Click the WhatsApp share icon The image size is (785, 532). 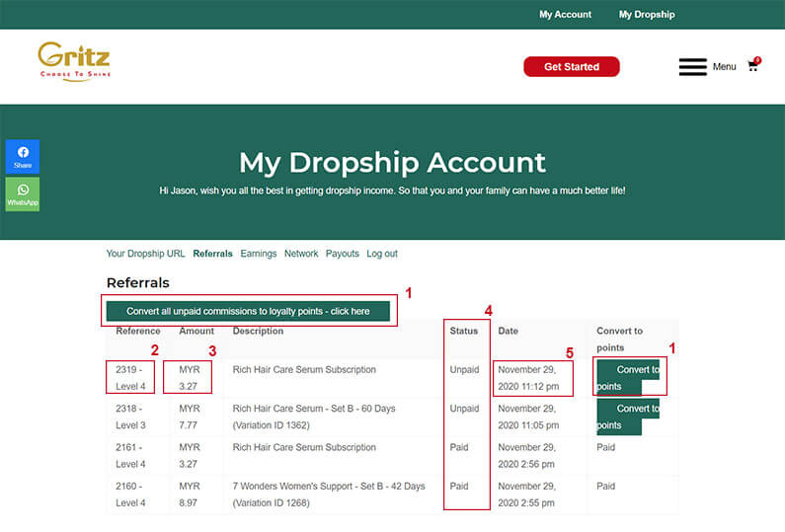pos(23,194)
